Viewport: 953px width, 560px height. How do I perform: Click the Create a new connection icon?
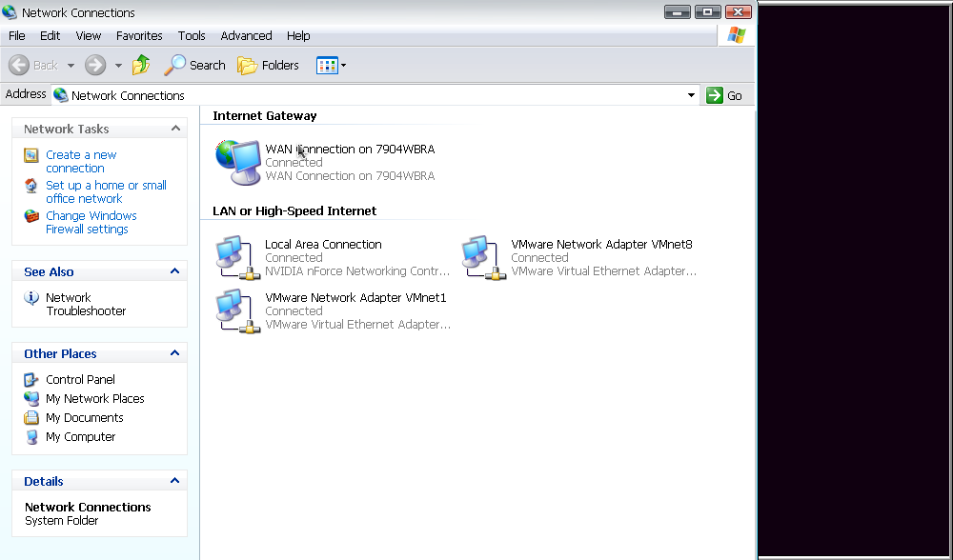click(x=31, y=155)
